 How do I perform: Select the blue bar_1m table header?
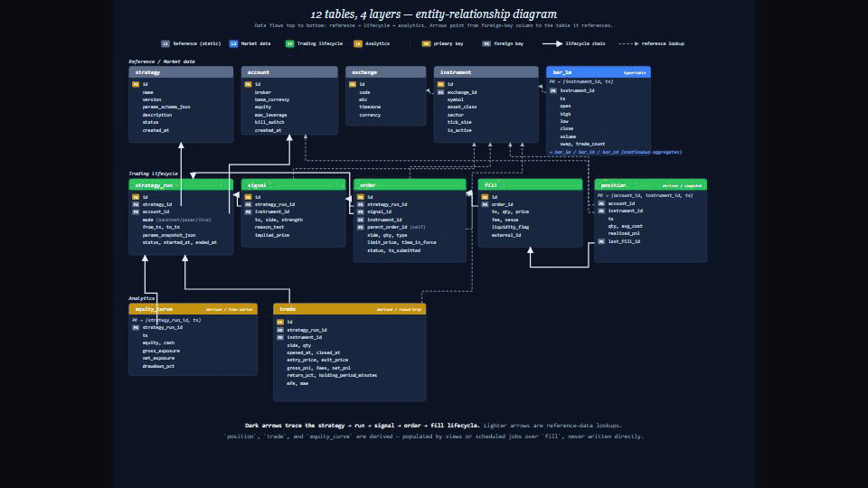(x=599, y=72)
